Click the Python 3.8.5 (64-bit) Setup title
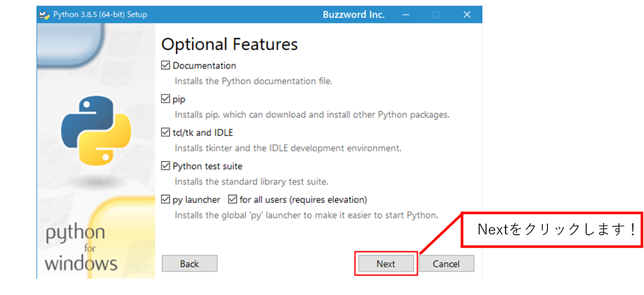 coord(100,15)
